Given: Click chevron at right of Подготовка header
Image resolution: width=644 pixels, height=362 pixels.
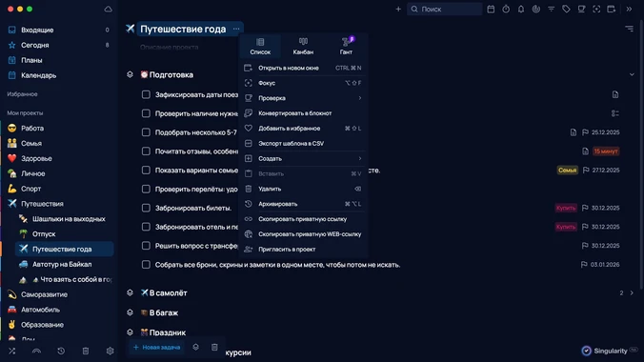Looking at the screenshot, I should (x=632, y=75).
